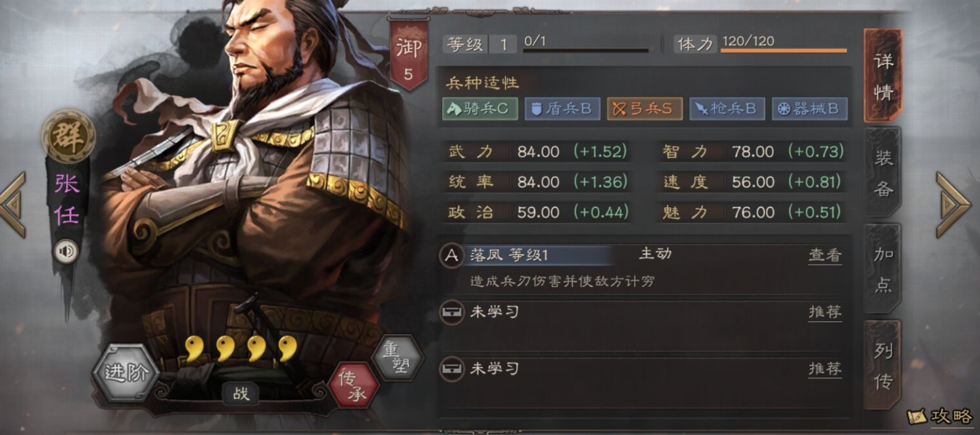The image size is (980, 435).
Task: Select the 器械B troop type tag
Action: [x=809, y=109]
